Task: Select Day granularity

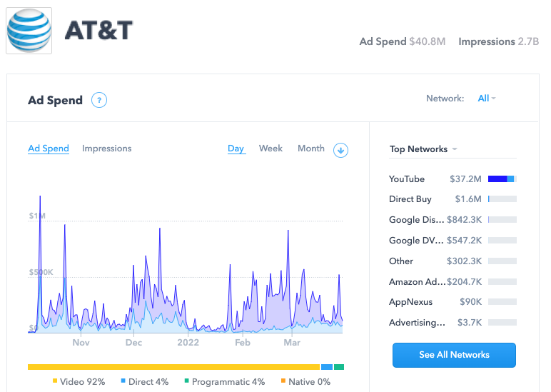Action: (236, 149)
